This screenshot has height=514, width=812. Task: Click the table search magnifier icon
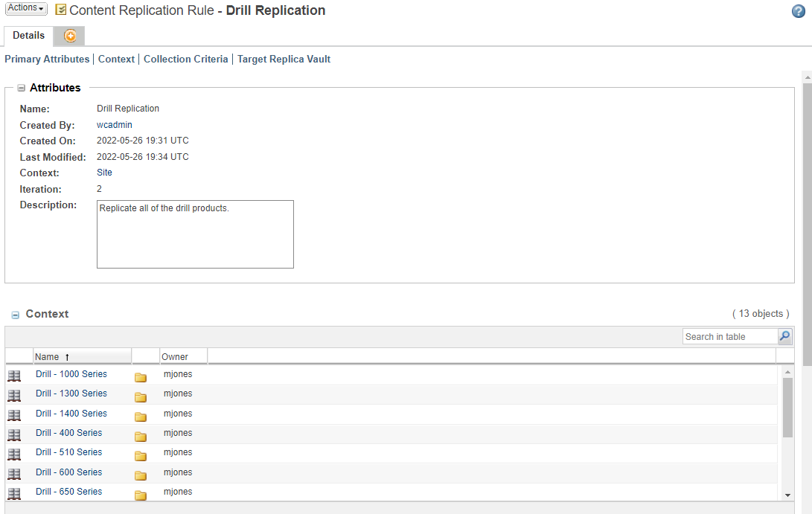coord(785,336)
